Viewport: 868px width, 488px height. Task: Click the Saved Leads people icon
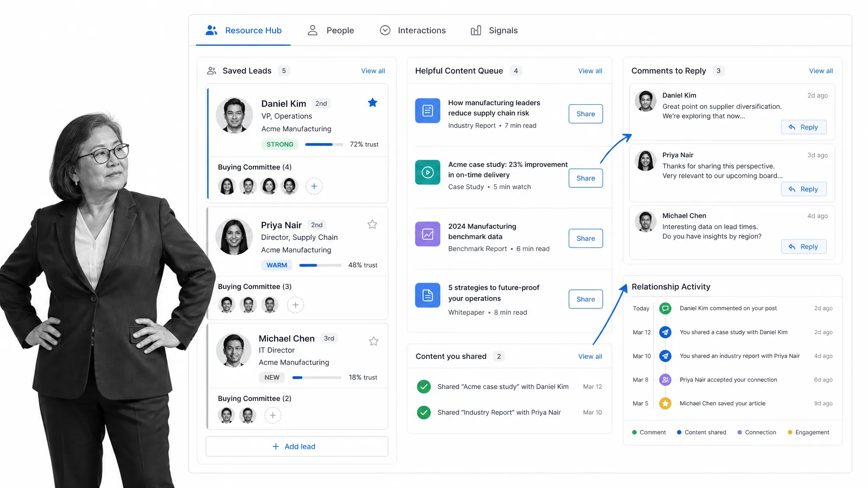(x=211, y=71)
